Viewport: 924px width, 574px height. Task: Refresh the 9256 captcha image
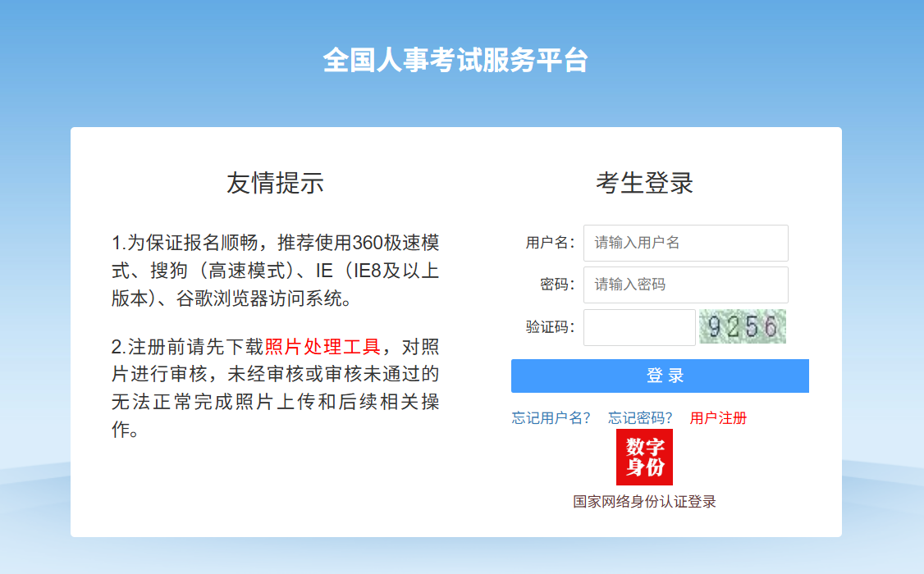(x=742, y=326)
